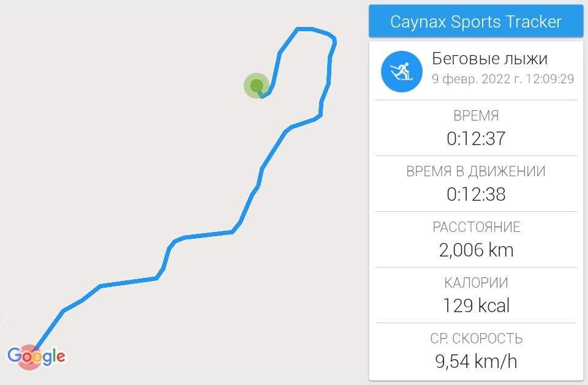Select the Беговые лыжи activity title
The image size is (588, 385).
coord(489,59)
